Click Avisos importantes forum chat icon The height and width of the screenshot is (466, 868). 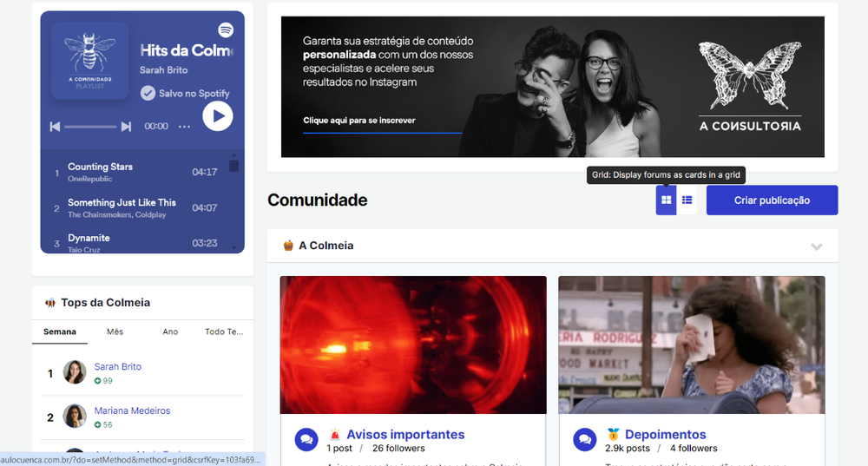(306, 440)
